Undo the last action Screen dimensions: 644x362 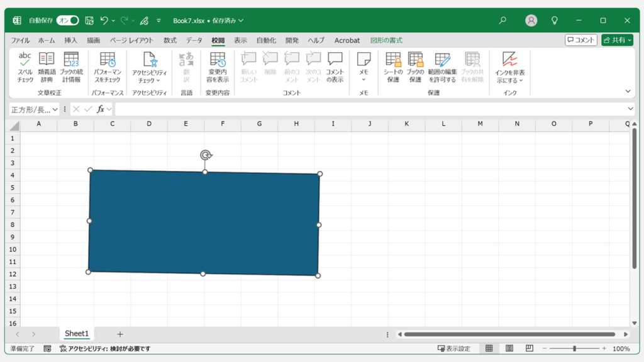(104, 21)
